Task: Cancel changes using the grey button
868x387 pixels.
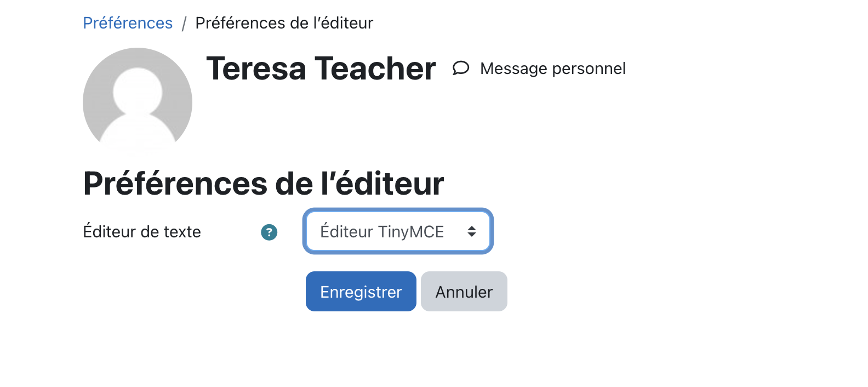Action: click(464, 292)
